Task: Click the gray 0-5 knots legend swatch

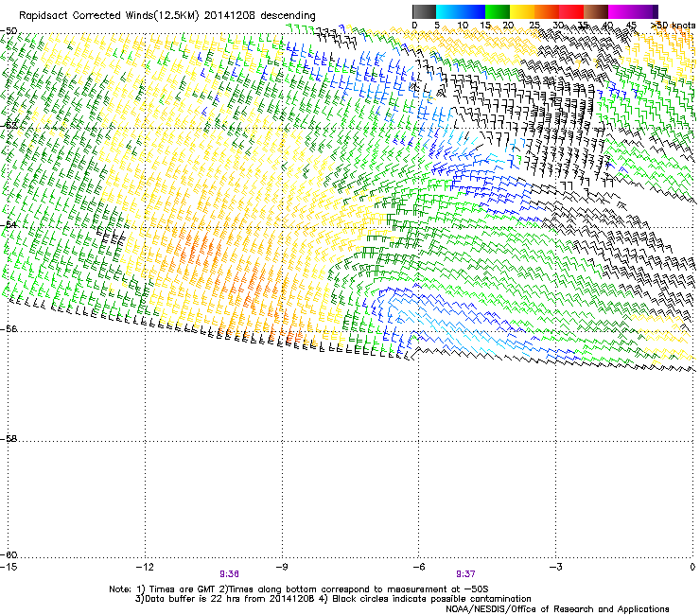Action: click(x=424, y=11)
